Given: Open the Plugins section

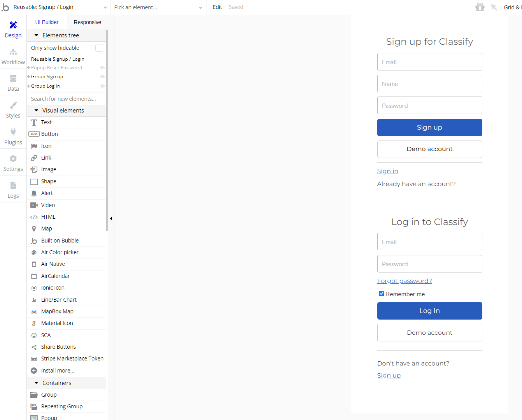Looking at the screenshot, I should (13, 137).
